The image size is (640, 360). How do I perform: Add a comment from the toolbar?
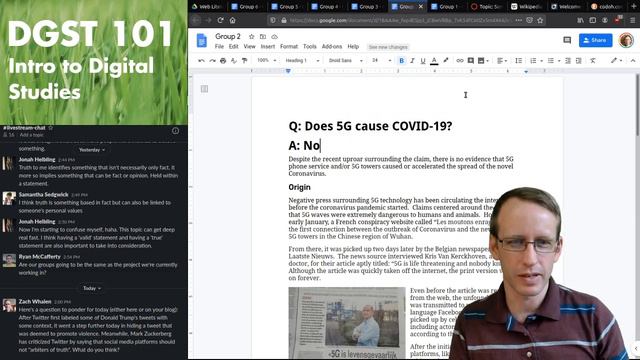[471, 60]
